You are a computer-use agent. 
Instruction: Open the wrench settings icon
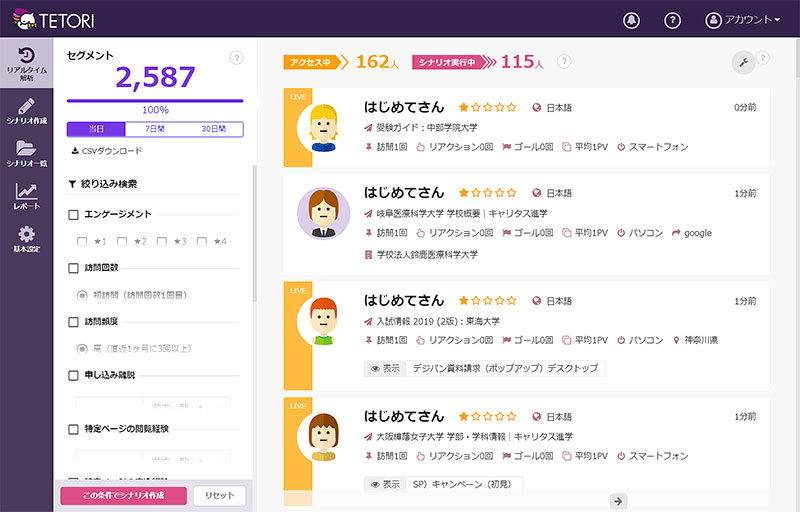coord(743,63)
